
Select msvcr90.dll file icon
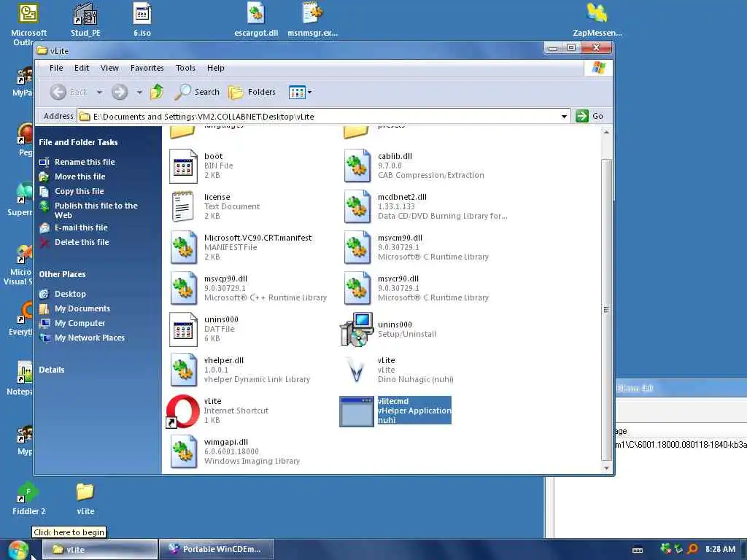coord(357,289)
